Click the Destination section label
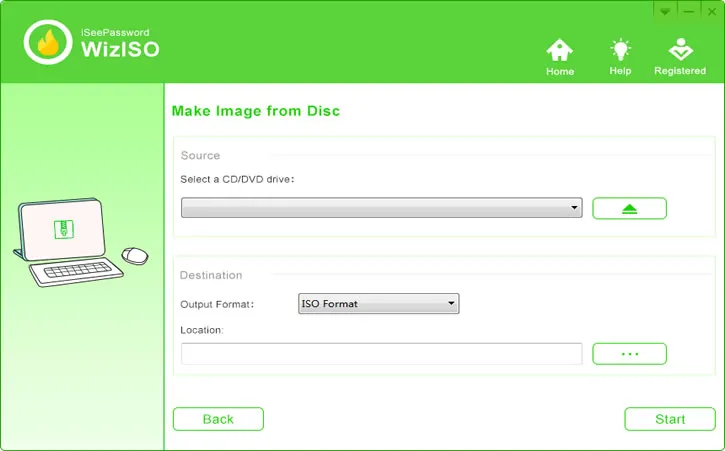This screenshot has width=725, height=451. click(210, 275)
